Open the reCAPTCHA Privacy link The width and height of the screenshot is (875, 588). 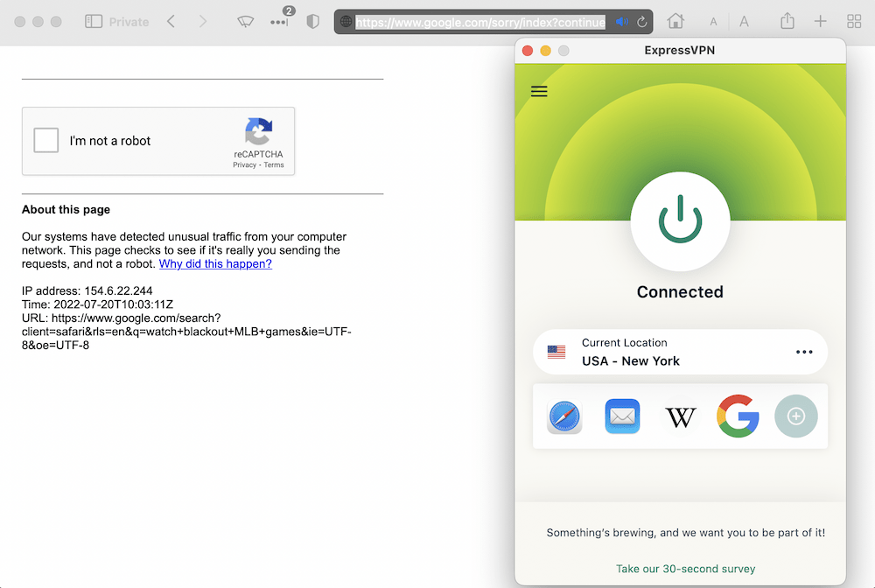click(244, 165)
